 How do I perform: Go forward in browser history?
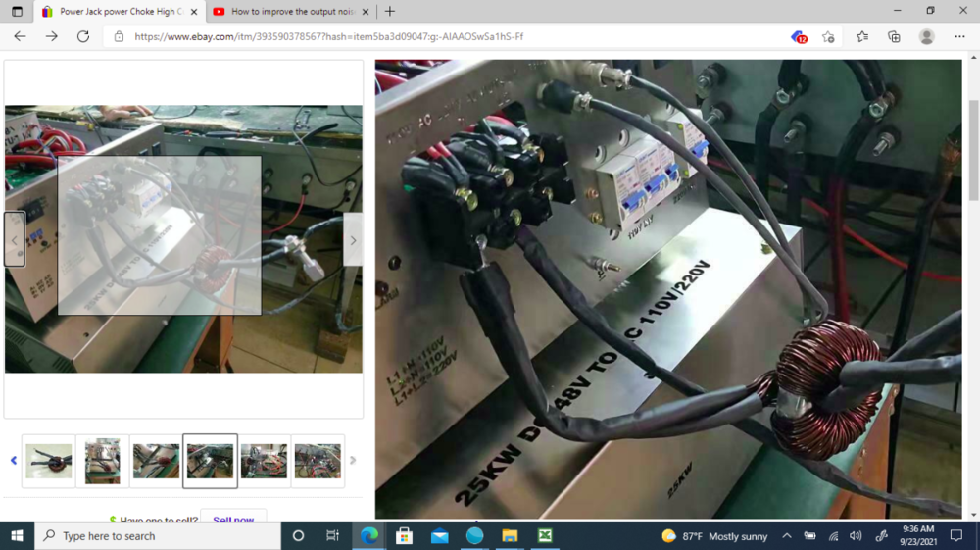[51, 37]
